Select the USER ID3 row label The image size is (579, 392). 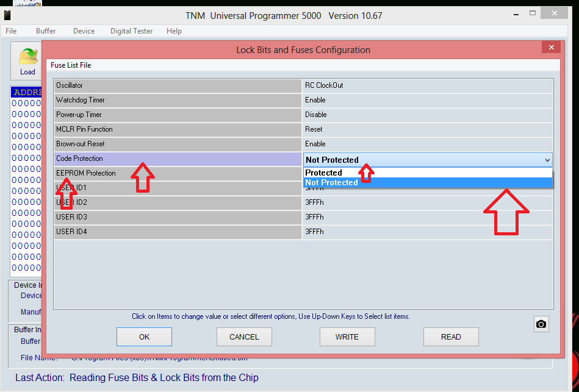178,218
